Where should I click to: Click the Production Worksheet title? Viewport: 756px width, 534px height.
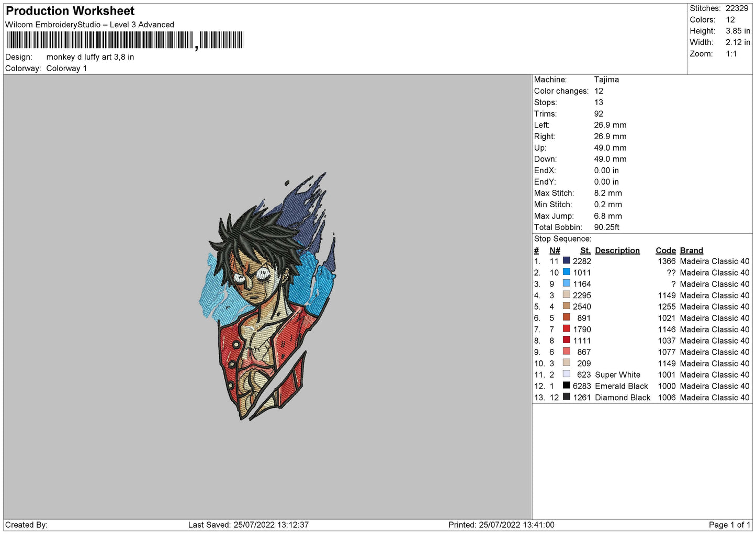(x=70, y=11)
